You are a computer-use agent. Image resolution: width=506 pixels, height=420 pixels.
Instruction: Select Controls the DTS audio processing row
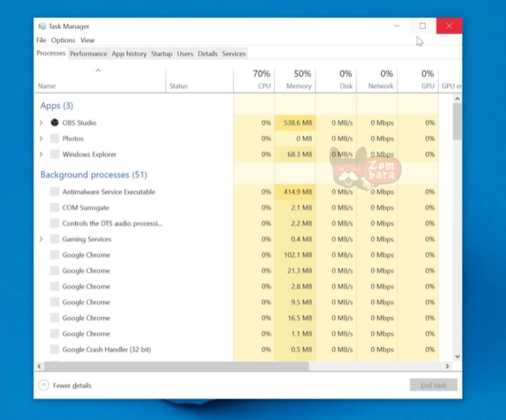tap(236, 223)
